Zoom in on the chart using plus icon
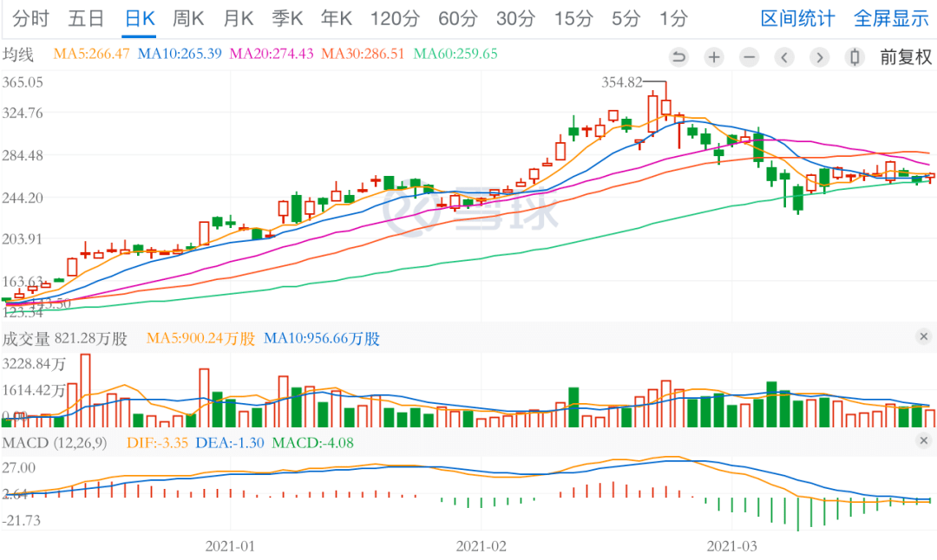 (x=714, y=56)
